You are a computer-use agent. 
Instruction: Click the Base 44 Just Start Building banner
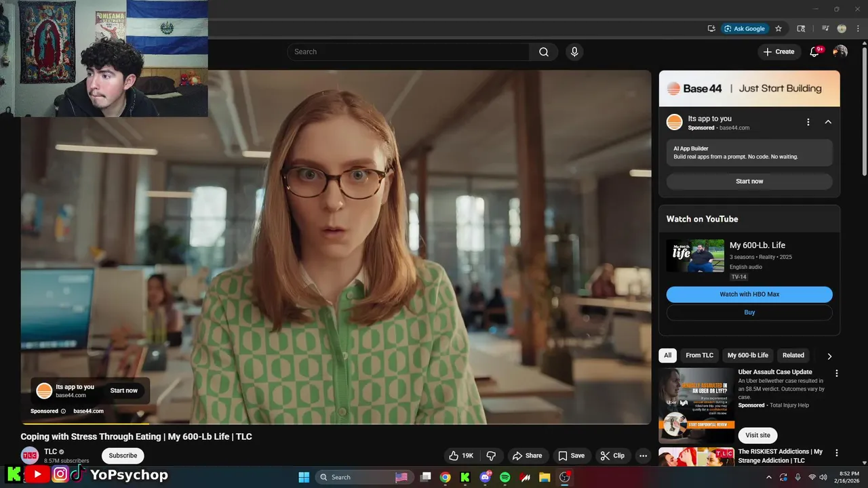click(x=749, y=89)
